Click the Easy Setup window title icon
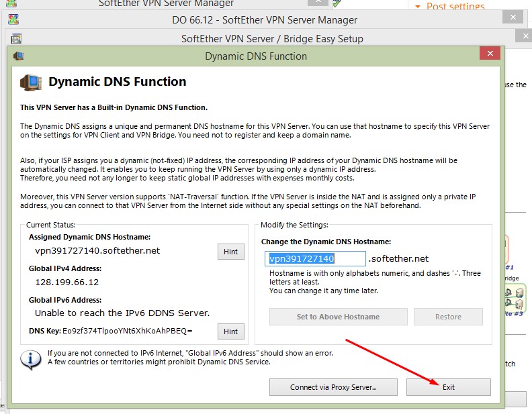 click(16, 38)
